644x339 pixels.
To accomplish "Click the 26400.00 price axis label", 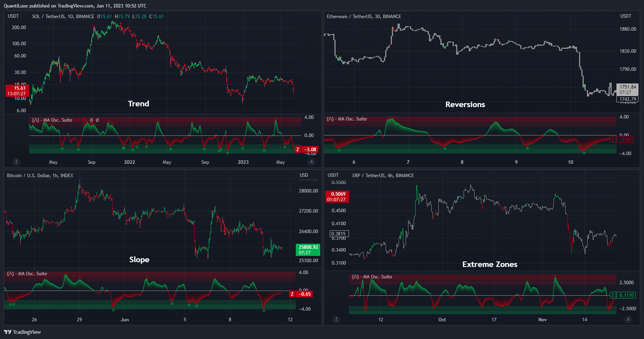I will 308,232.
